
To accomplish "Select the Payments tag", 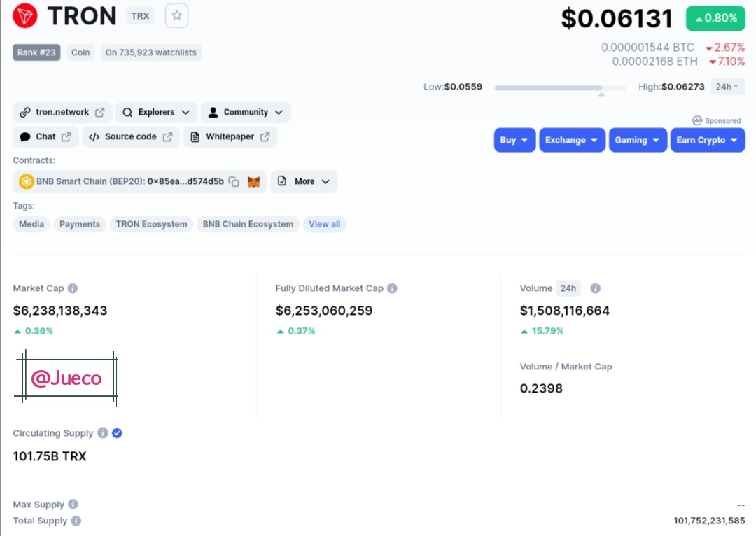I will tap(80, 224).
